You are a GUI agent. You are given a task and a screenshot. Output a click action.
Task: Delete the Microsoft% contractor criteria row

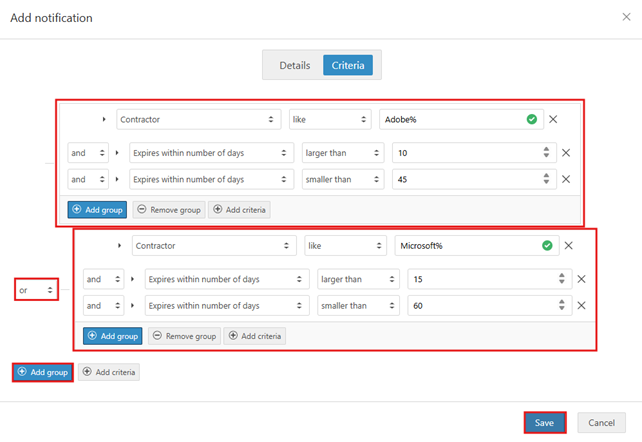point(569,246)
